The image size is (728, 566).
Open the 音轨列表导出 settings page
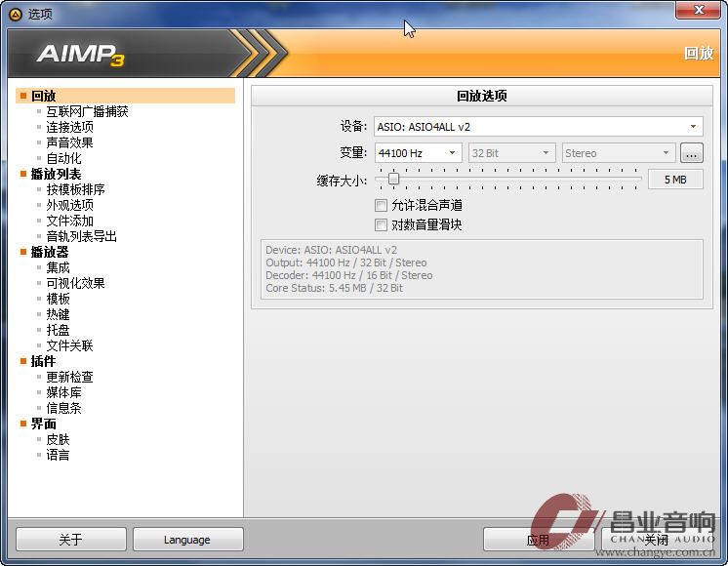(x=81, y=236)
